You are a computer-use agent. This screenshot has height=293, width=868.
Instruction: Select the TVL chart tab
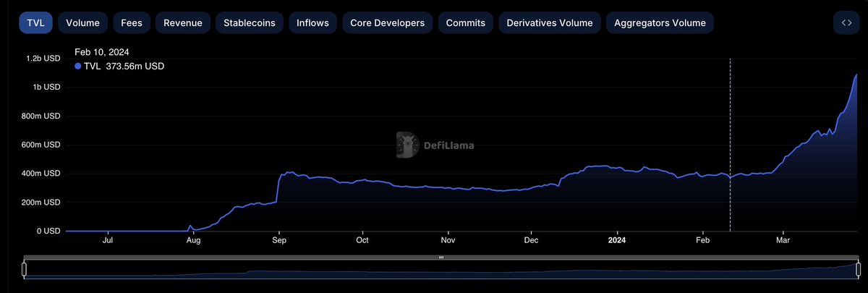point(35,22)
